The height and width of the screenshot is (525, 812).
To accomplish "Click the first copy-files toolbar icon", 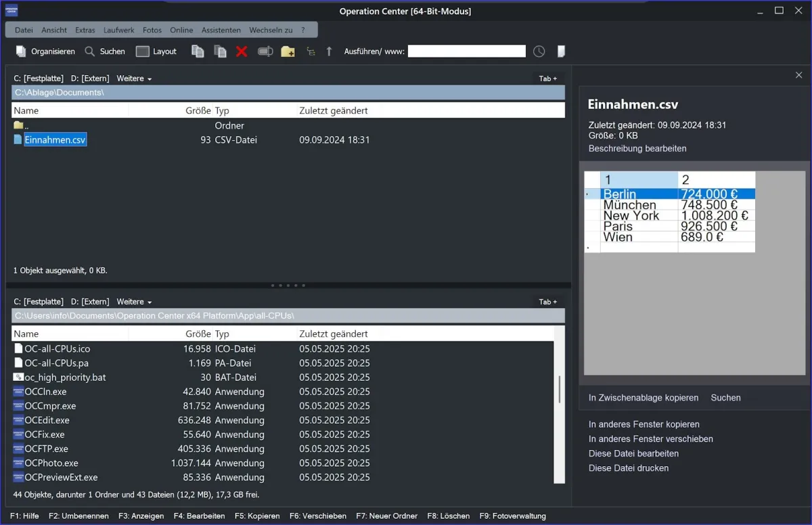I will coord(198,51).
